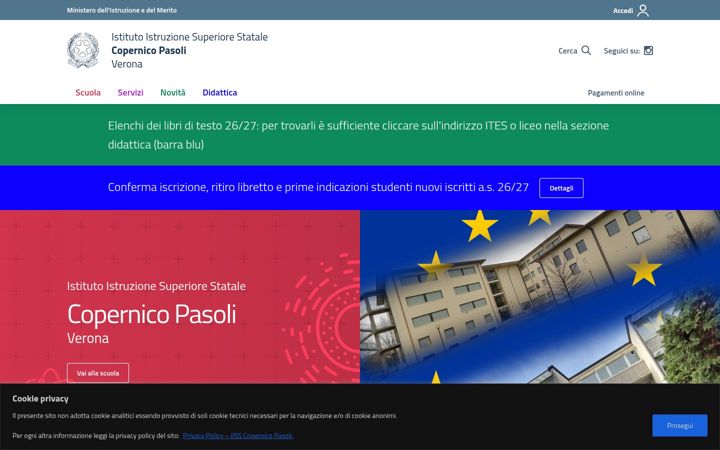Open the Novità menu
The image size is (720, 450).
173,93
